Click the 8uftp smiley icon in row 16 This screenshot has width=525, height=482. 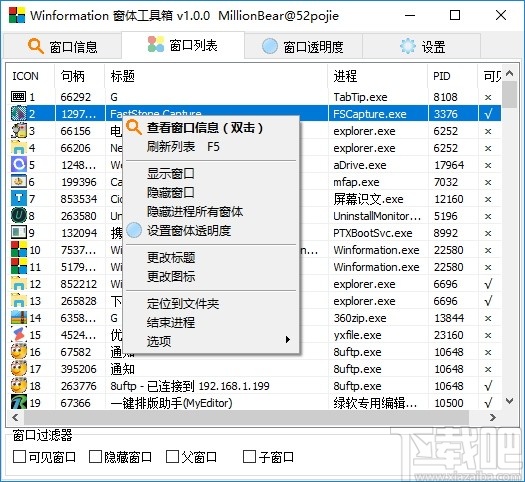pyautogui.click(x=18, y=351)
